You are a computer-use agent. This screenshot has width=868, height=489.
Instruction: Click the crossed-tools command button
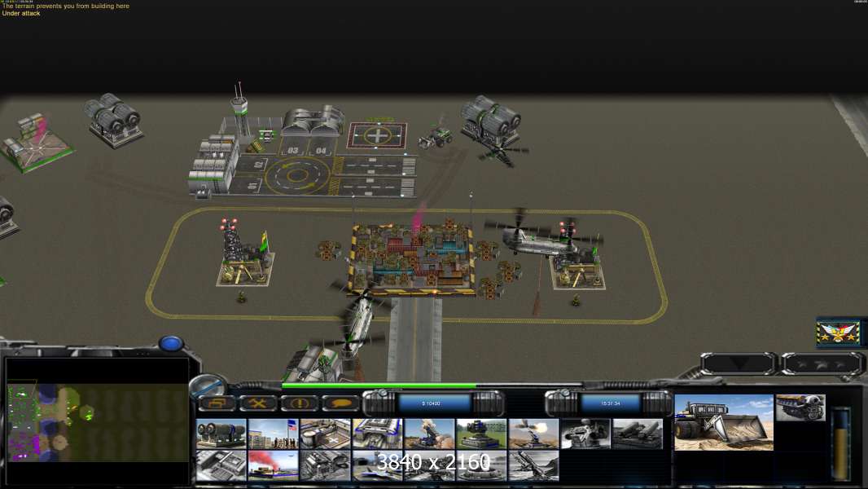[257, 403]
